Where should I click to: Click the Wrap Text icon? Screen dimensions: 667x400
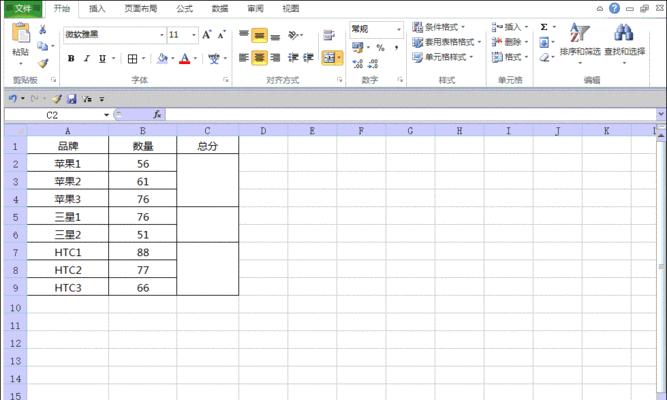(329, 35)
